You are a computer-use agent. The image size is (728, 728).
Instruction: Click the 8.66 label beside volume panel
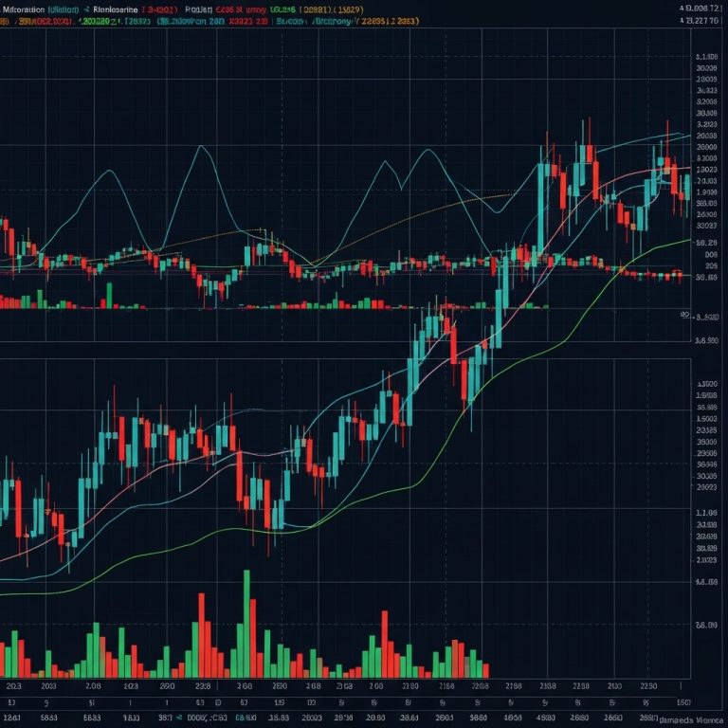(x=705, y=625)
